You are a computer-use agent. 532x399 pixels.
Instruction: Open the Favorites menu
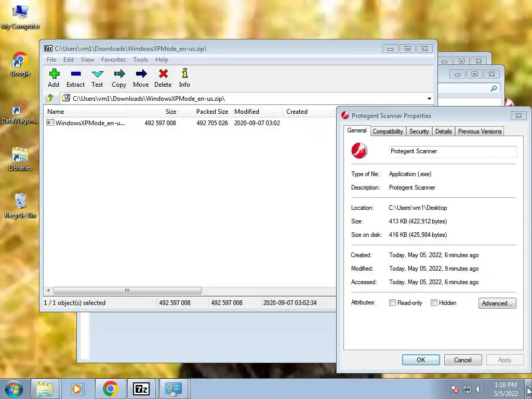pyautogui.click(x=113, y=60)
